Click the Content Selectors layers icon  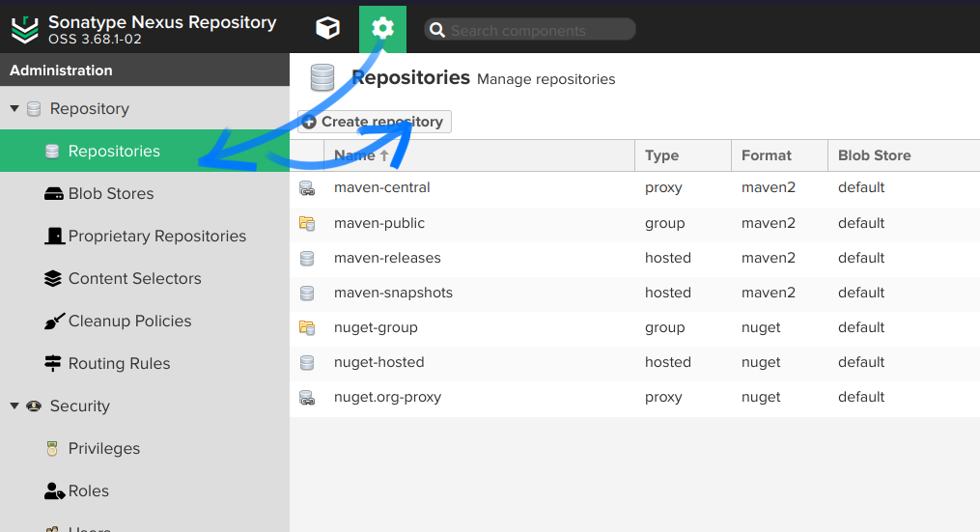click(x=54, y=279)
